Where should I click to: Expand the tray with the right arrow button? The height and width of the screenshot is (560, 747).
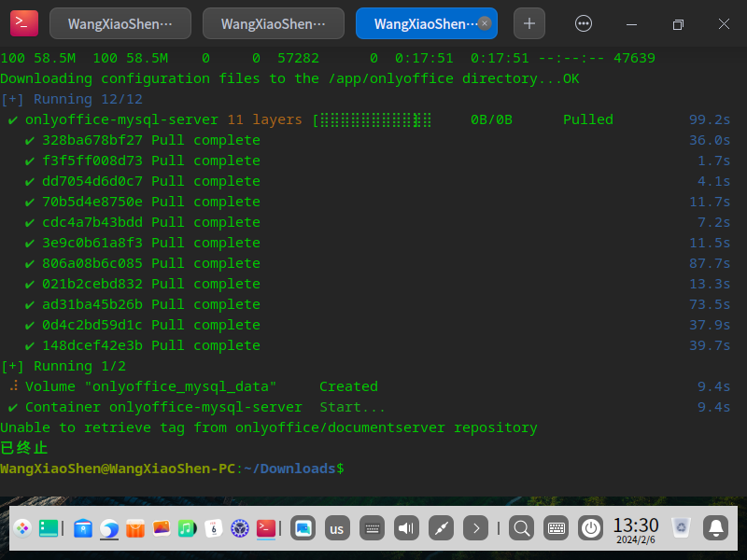(475, 528)
